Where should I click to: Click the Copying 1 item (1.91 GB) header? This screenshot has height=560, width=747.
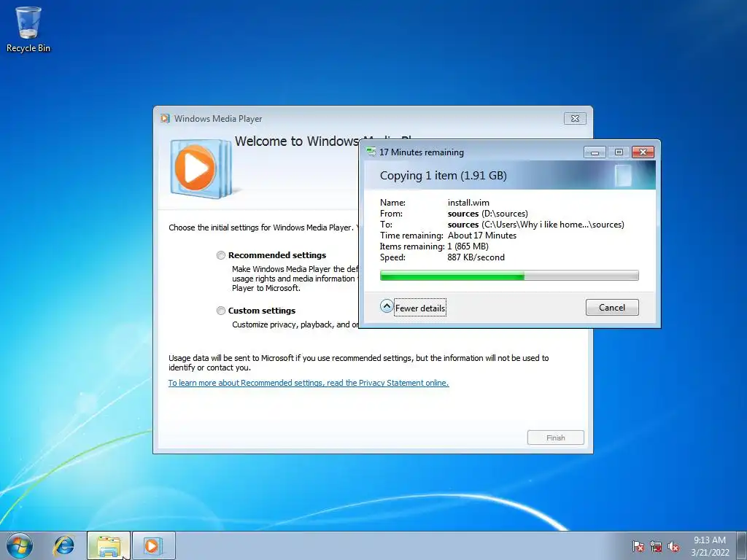coord(443,176)
